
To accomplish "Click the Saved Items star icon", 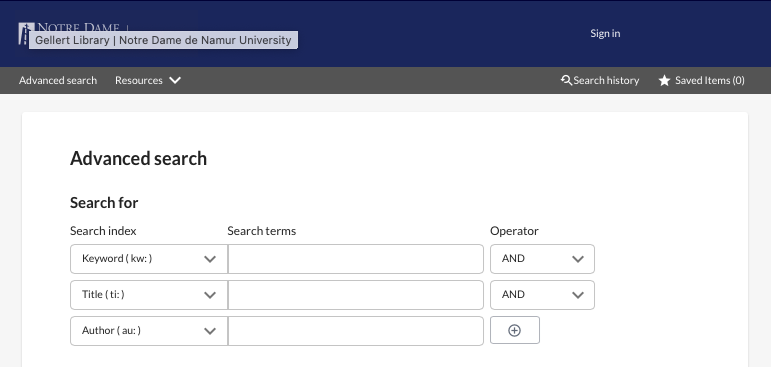I will click(664, 80).
